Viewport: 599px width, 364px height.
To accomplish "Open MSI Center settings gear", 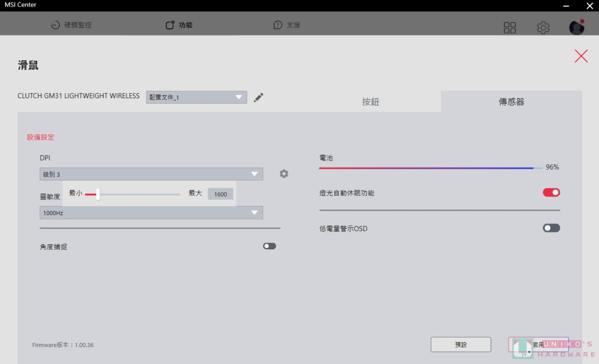I will 543,27.
